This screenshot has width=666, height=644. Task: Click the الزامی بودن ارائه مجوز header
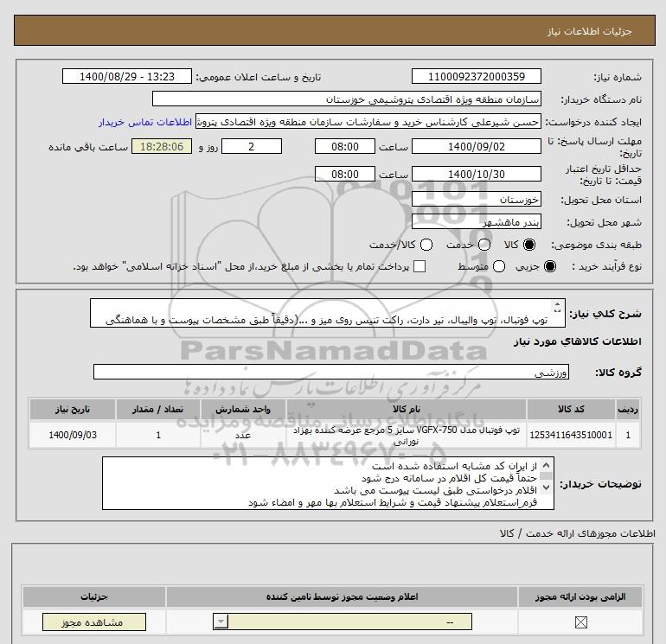[580, 596]
